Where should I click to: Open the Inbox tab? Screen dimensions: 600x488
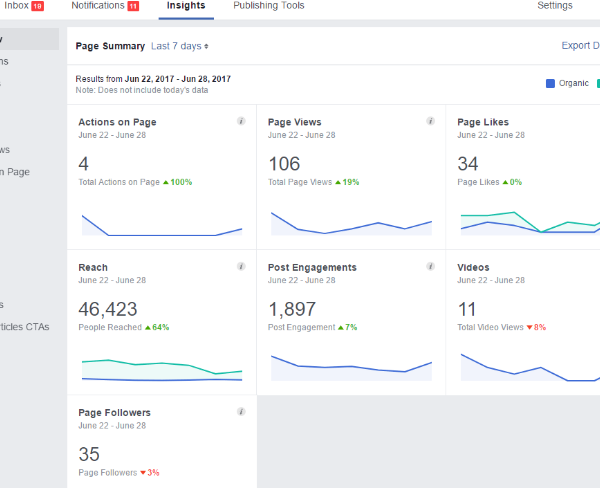24,6
